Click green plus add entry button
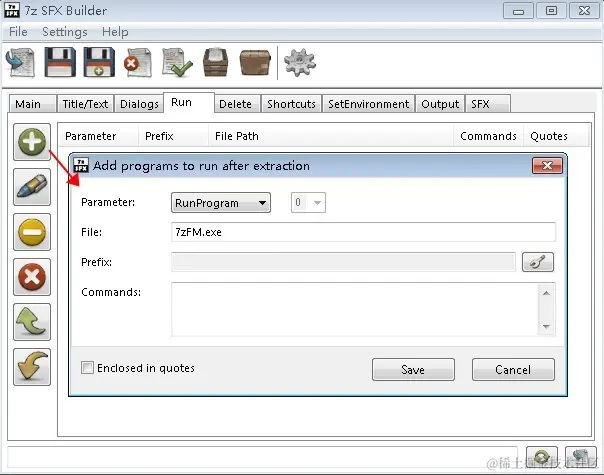This screenshot has height=475, width=604. point(32,142)
